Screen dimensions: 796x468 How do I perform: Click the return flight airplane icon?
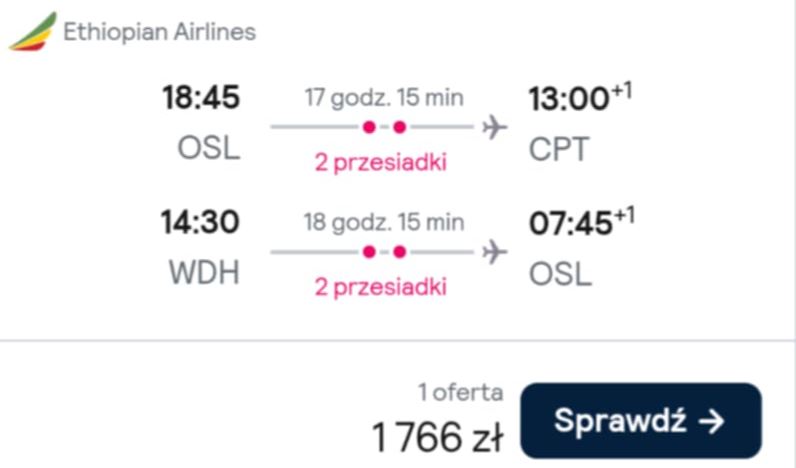coord(494,252)
